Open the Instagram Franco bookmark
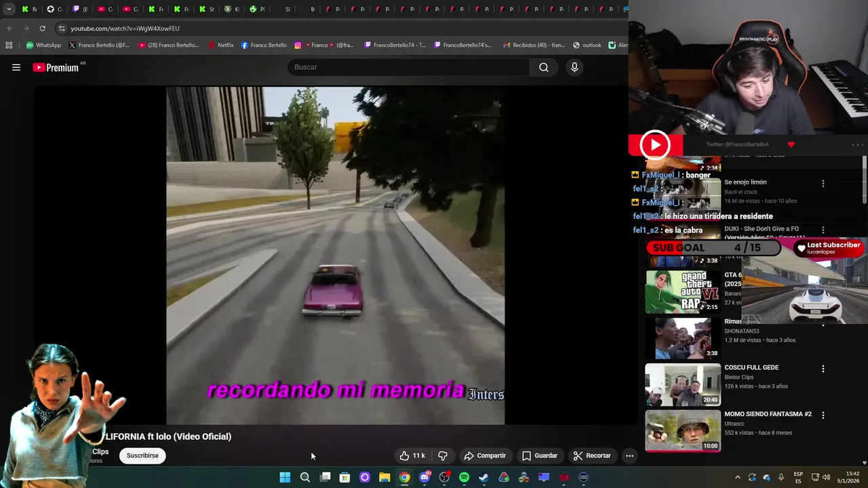This screenshot has height=488, width=868. click(x=324, y=45)
